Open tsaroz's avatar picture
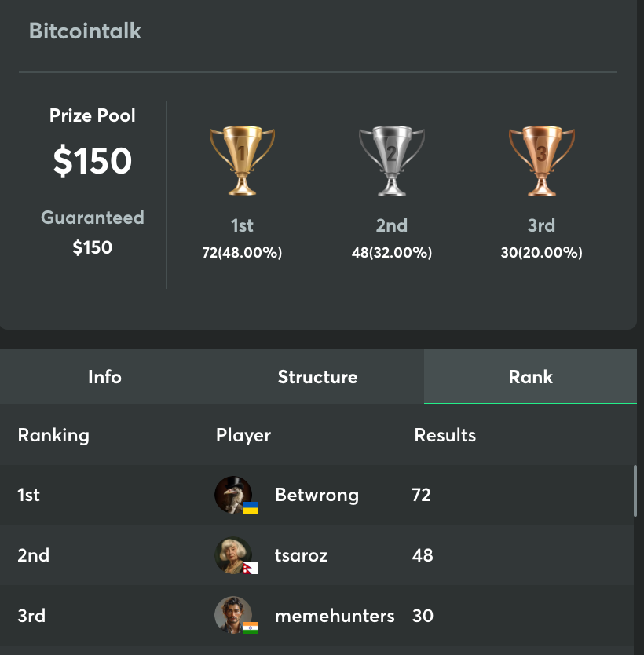 click(233, 555)
